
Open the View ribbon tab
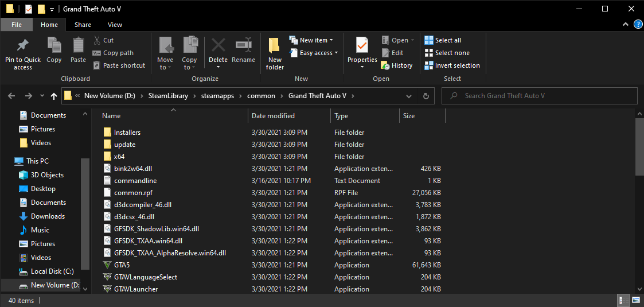click(115, 25)
